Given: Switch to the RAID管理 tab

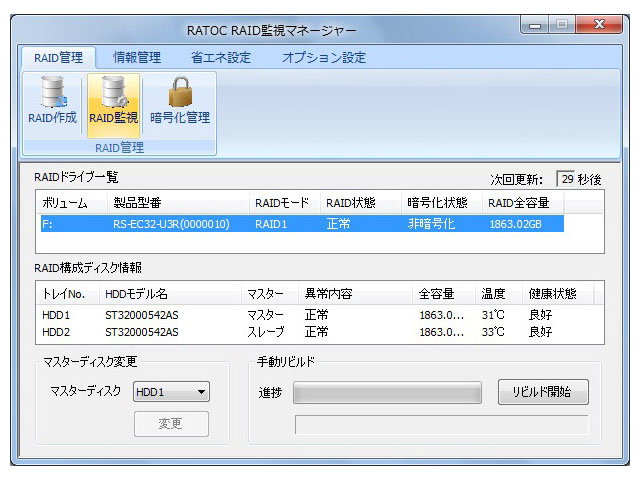Looking at the screenshot, I should pos(58,58).
